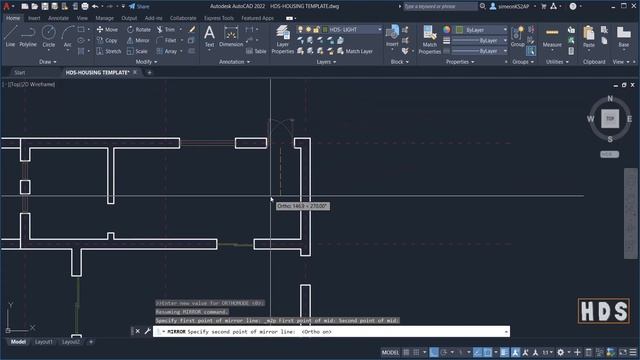Click the Share button

[x=139, y=6]
